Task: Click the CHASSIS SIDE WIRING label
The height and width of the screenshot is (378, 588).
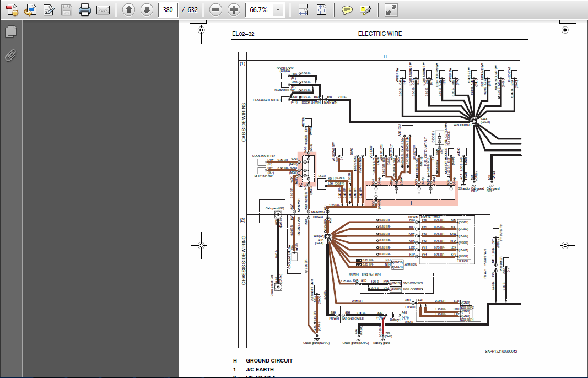Action: click(x=244, y=260)
